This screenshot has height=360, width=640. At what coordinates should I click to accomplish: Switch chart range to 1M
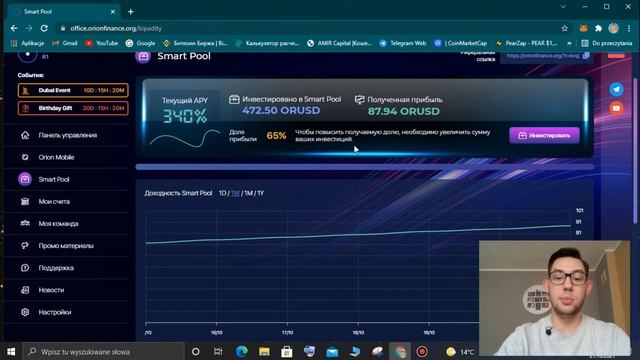tap(249, 193)
